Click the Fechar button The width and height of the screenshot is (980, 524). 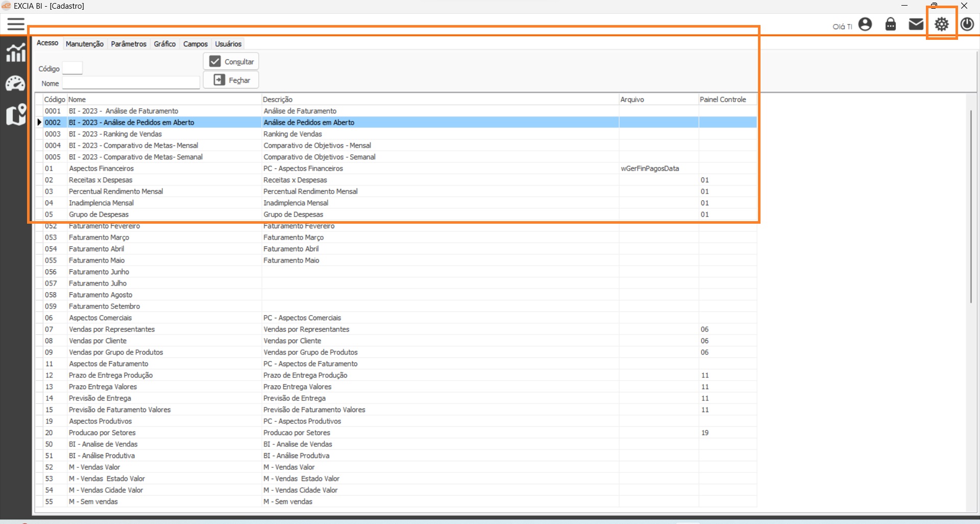coord(231,80)
